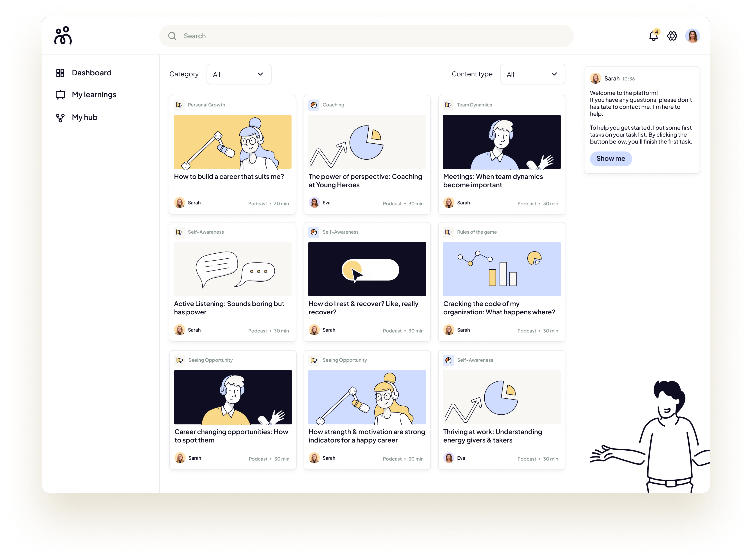This screenshot has width=752, height=560.
Task: Click the thumbnail on Thriving at work card
Action: click(502, 397)
